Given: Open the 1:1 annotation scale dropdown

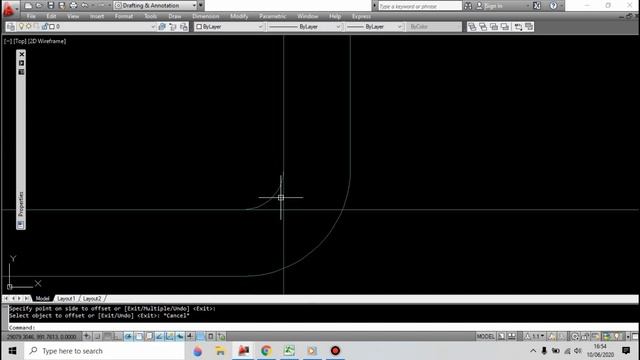Looking at the screenshot, I should (538, 337).
